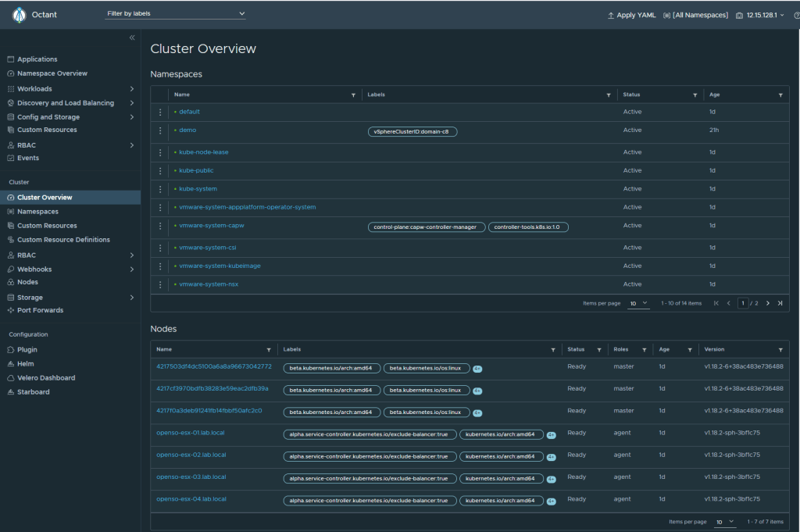Click the Status column filter icon in Nodes
Viewport: 800px width, 532px height.
coord(599,350)
